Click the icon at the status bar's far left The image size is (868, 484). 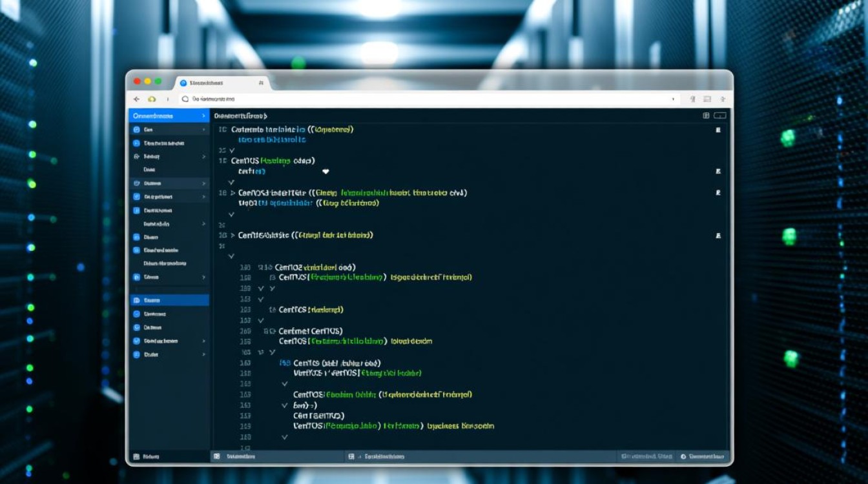(x=136, y=456)
